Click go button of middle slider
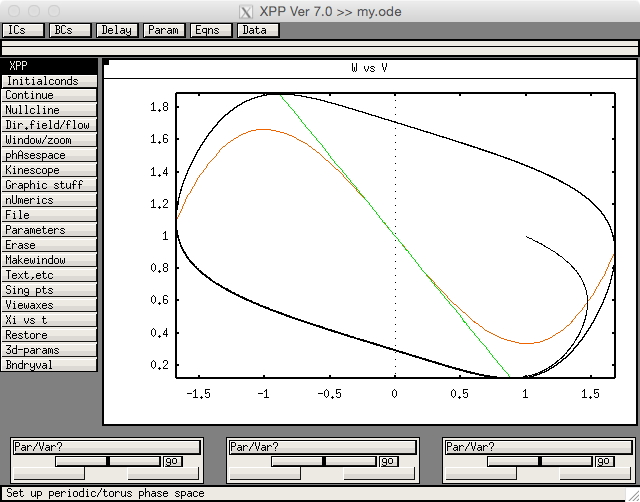This screenshot has height=502, width=640. click(x=389, y=461)
